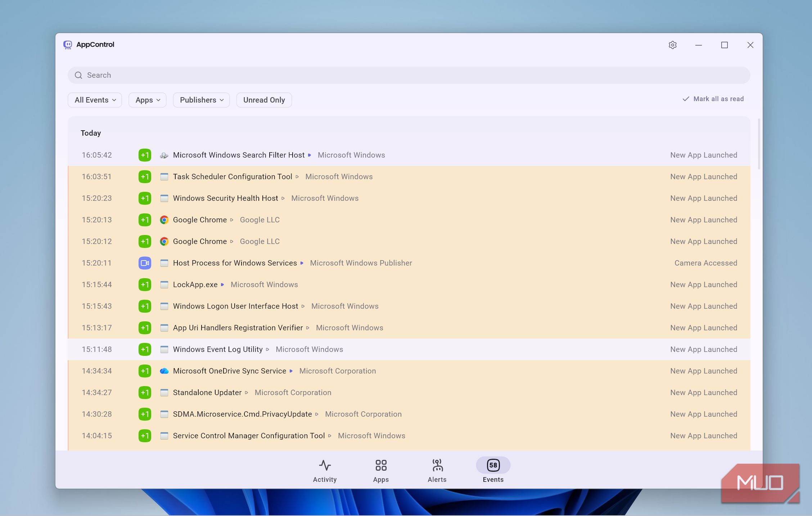Viewport: 812px width, 516px height.
Task: Expand arrow next to Microsoft OneDrive Sync Service
Action: [x=291, y=371]
